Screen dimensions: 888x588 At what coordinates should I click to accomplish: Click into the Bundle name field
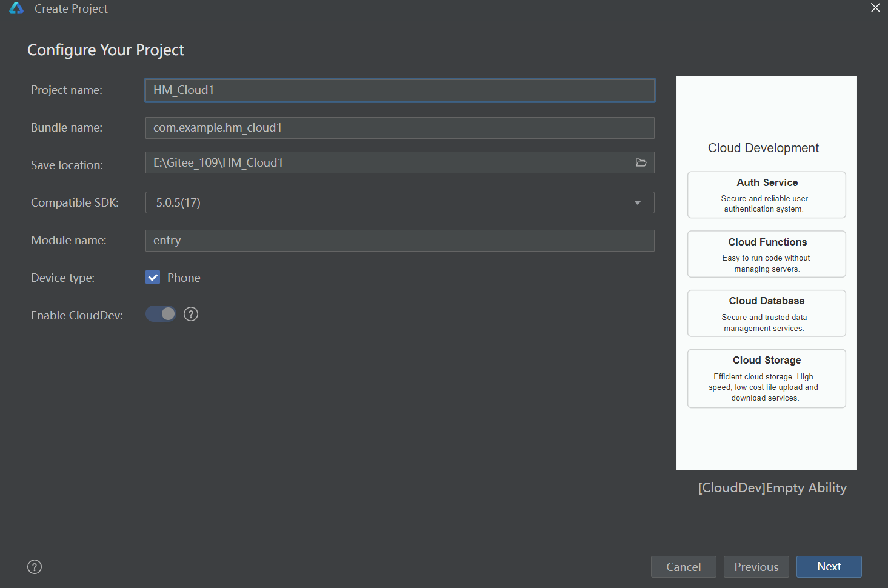(x=400, y=128)
